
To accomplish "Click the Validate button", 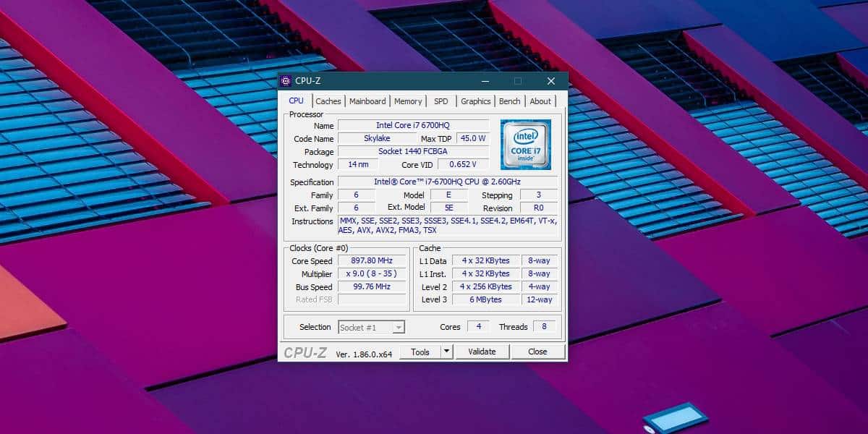I will [x=482, y=352].
